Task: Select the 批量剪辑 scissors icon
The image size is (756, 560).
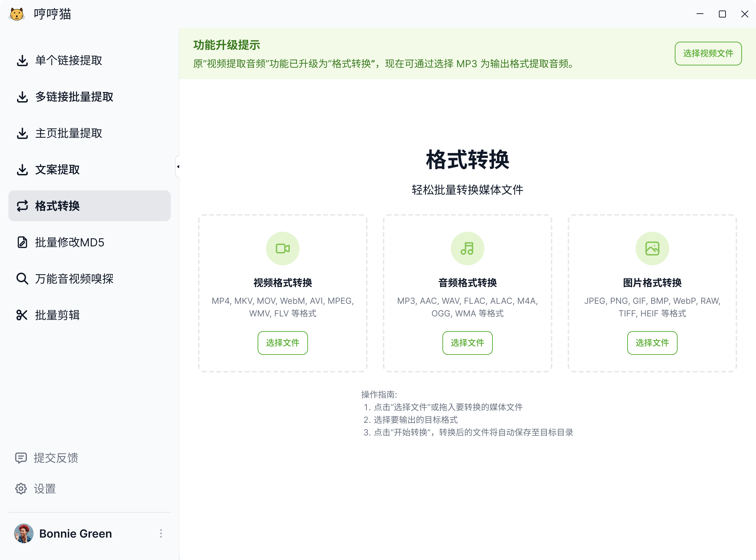Action: [22, 315]
